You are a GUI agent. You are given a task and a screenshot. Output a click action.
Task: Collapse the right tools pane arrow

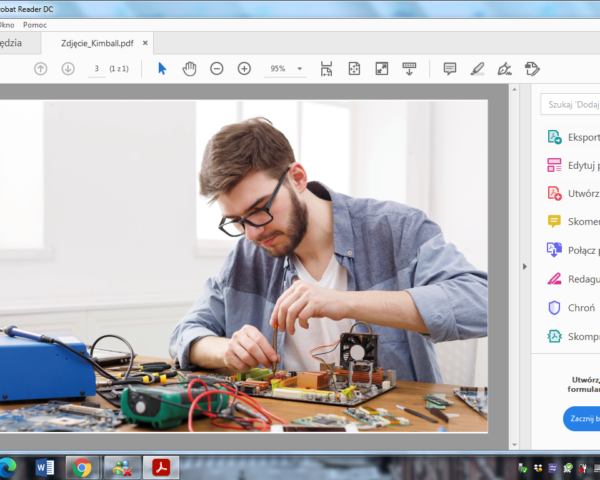[525, 266]
